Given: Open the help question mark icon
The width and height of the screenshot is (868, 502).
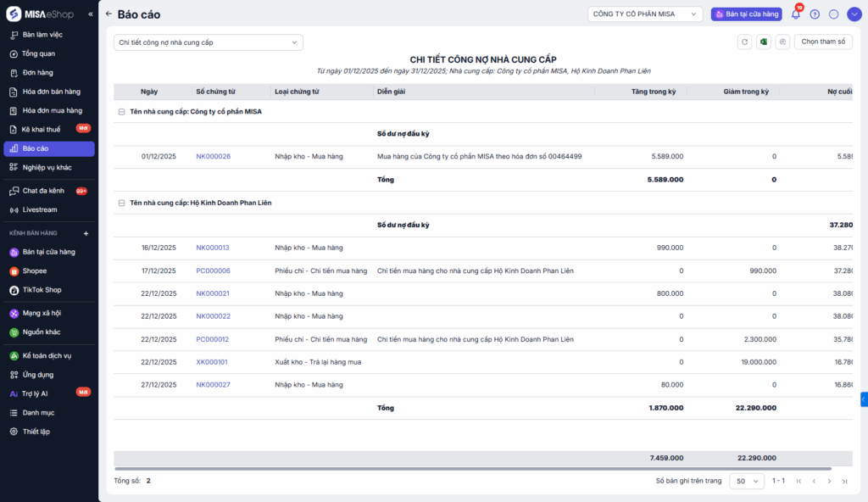Looking at the screenshot, I should click(815, 14).
